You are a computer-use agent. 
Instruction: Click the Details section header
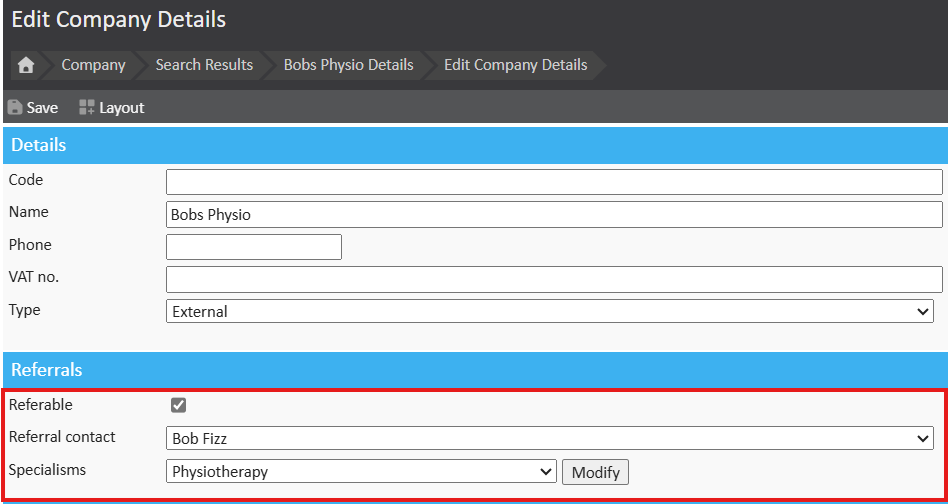[474, 145]
